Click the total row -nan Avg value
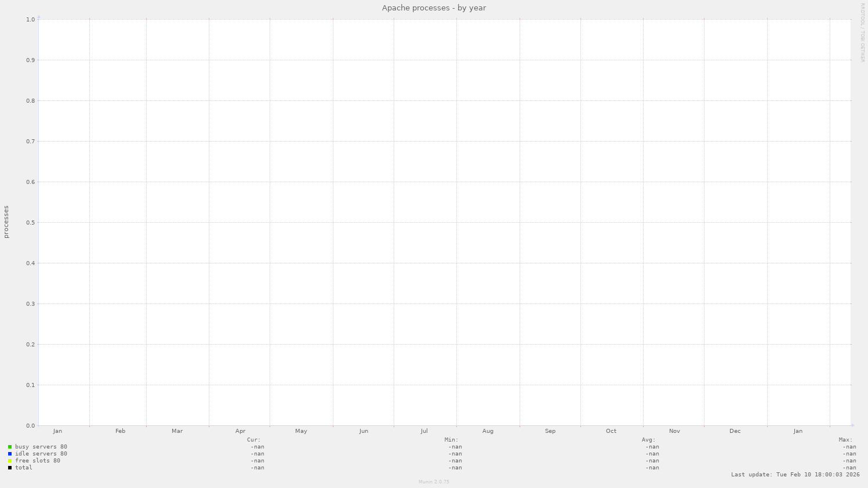 click(x=652, y=467)
